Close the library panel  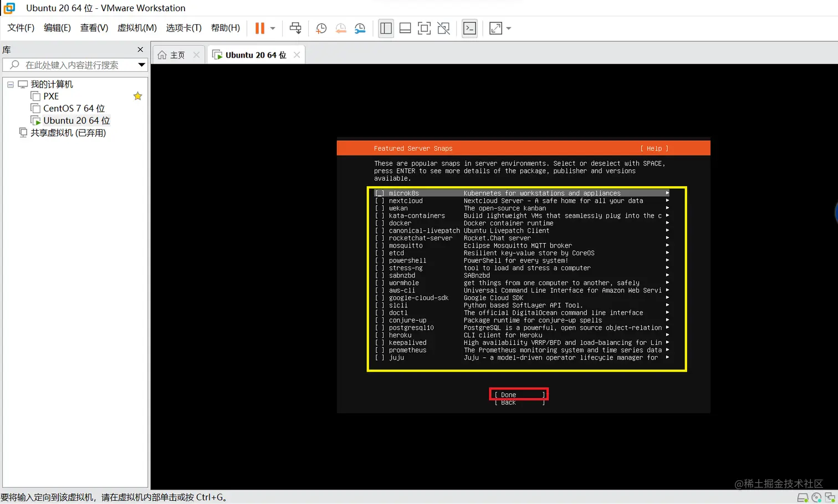[x=140, y=49]
